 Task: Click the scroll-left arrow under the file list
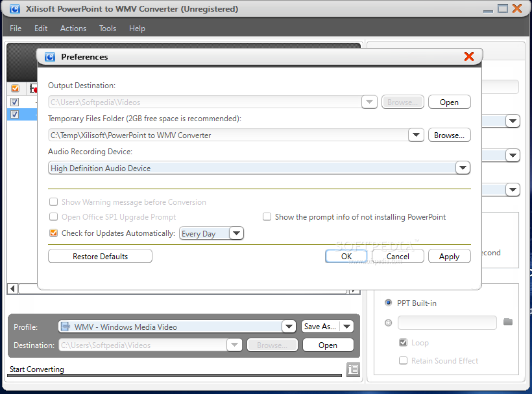(12, 289)
